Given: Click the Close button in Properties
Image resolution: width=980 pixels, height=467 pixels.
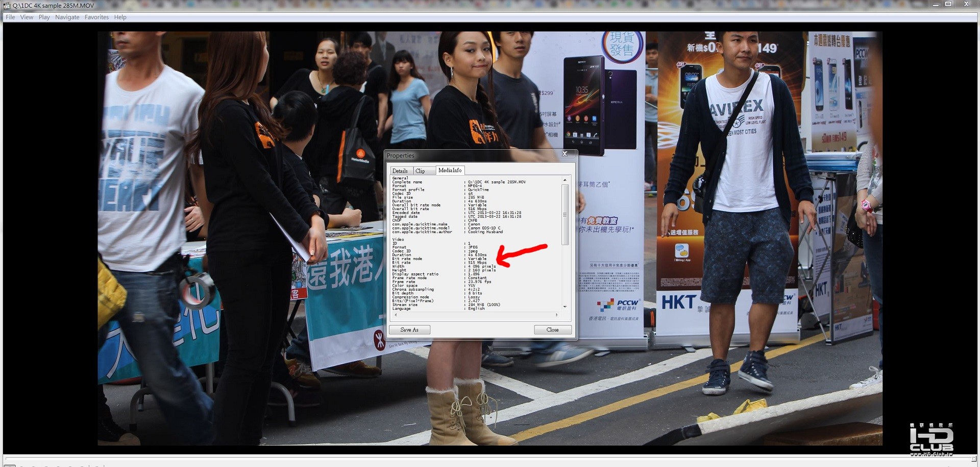Looking at the screenshot, I should point(553,330).
